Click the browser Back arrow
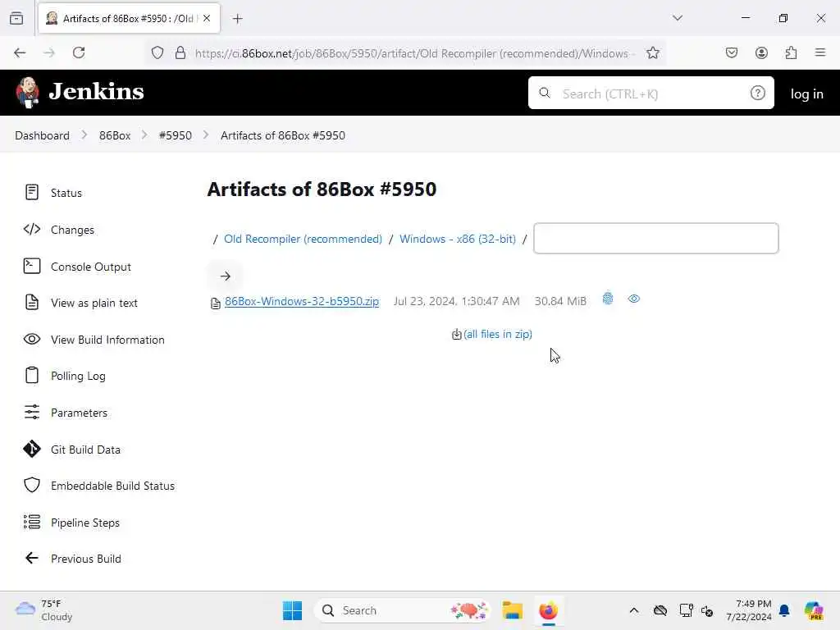 [20, 52]
